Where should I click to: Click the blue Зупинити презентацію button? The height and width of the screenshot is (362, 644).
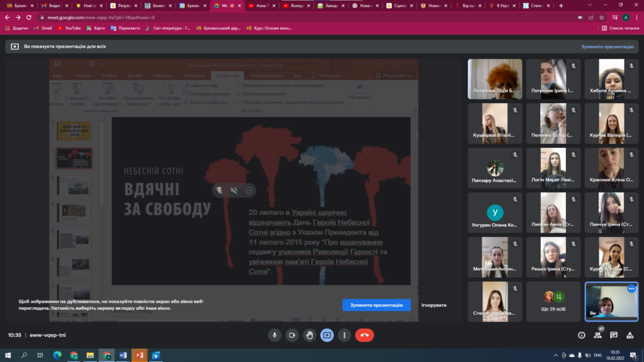click(376, 305)
